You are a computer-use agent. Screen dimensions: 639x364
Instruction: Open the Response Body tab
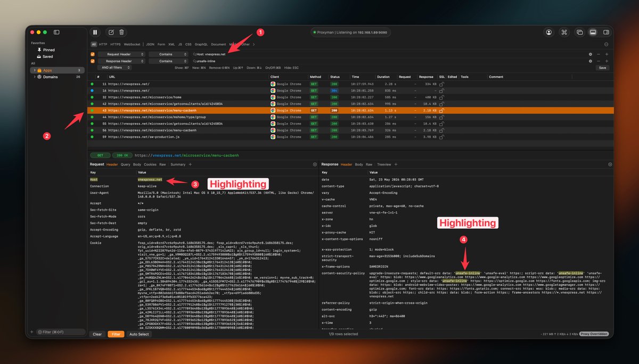[359, 164]
